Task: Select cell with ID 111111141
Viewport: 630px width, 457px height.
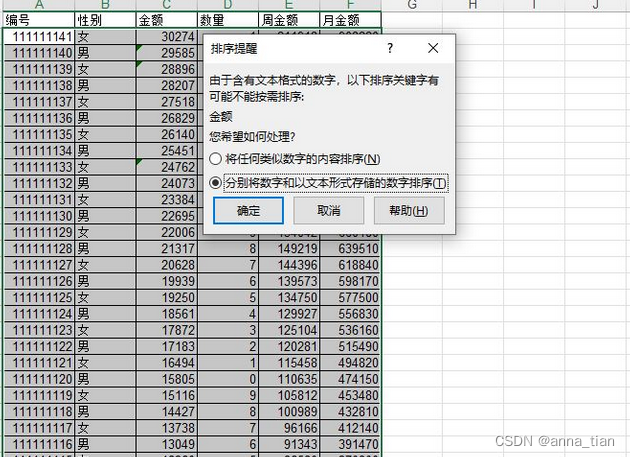Action: 39,37
